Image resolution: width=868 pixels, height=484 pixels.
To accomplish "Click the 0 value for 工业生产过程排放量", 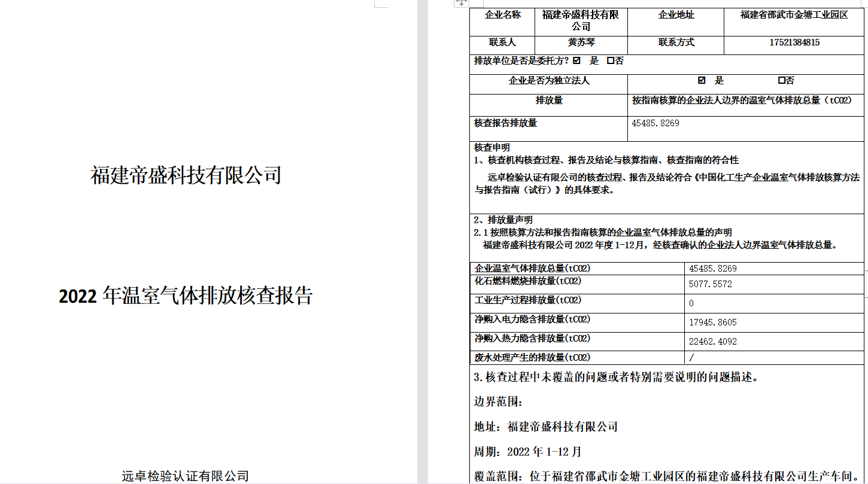I will click(x=691, y=303).
